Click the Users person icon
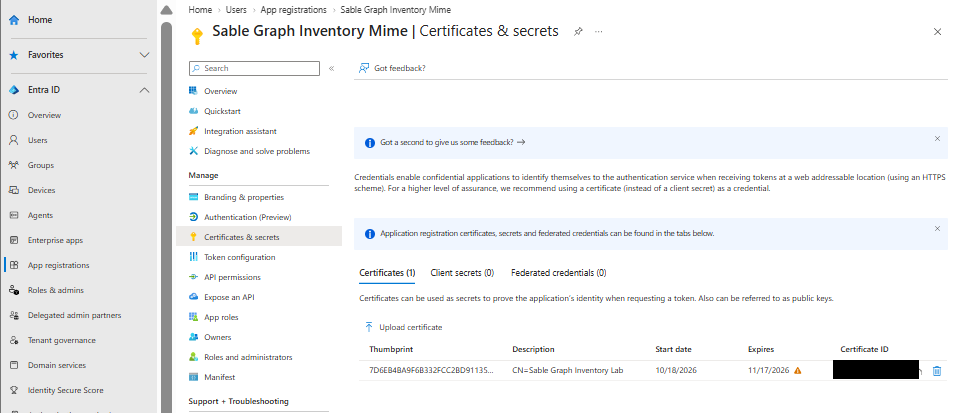 (13, 140)
